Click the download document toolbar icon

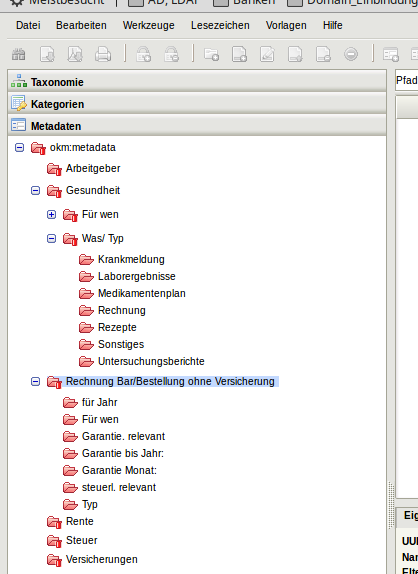(47, 55)
